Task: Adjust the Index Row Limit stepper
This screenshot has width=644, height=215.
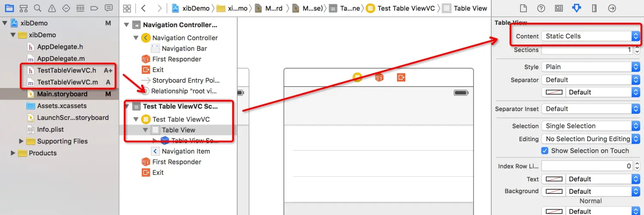Action: (x=637, y=166)
